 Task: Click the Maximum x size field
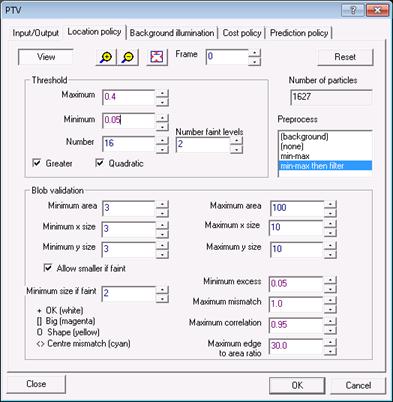click(297, 228)
